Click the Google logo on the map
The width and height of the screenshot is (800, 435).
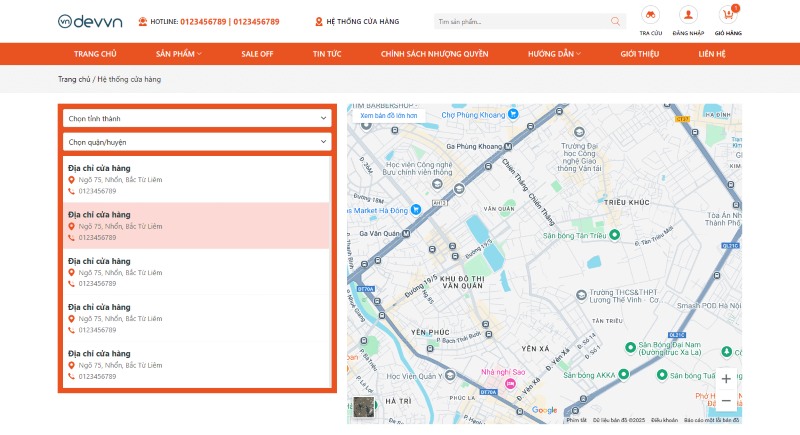point(544,410)
